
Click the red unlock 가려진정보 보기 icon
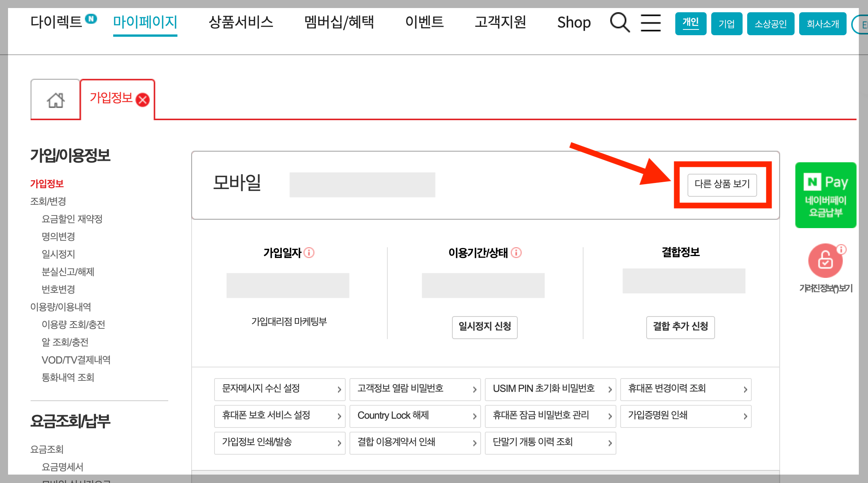[x=825, y=261]
